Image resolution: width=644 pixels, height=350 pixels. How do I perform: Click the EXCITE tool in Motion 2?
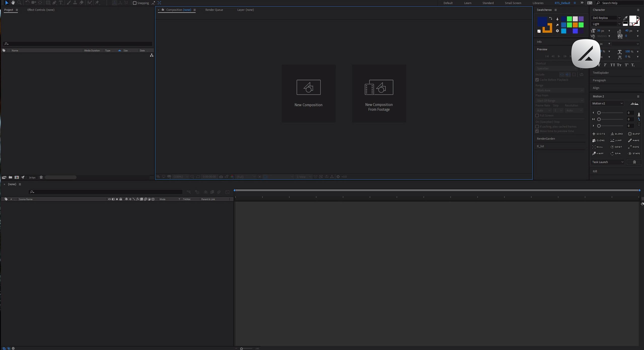tap(599, 134)
